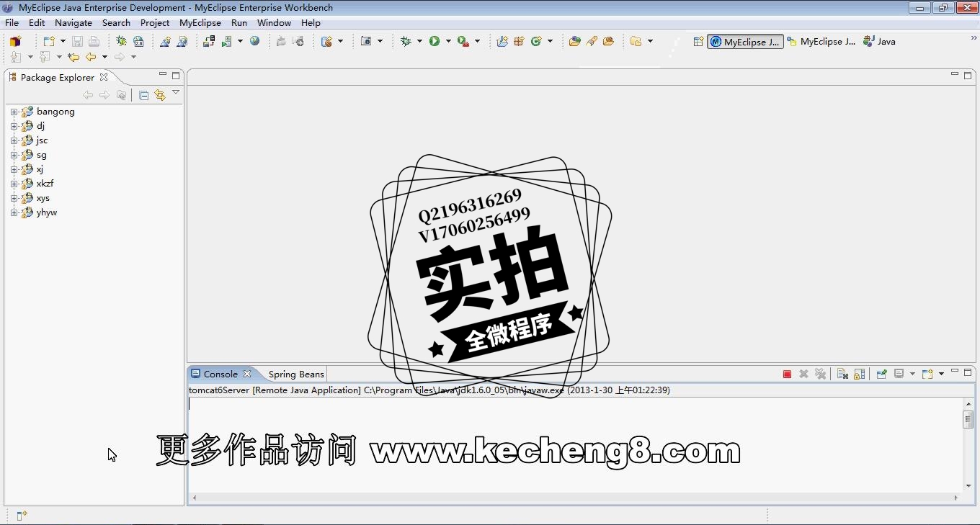
Task: Open the External Tools dropdown arrow
Action: click(477, 41)
